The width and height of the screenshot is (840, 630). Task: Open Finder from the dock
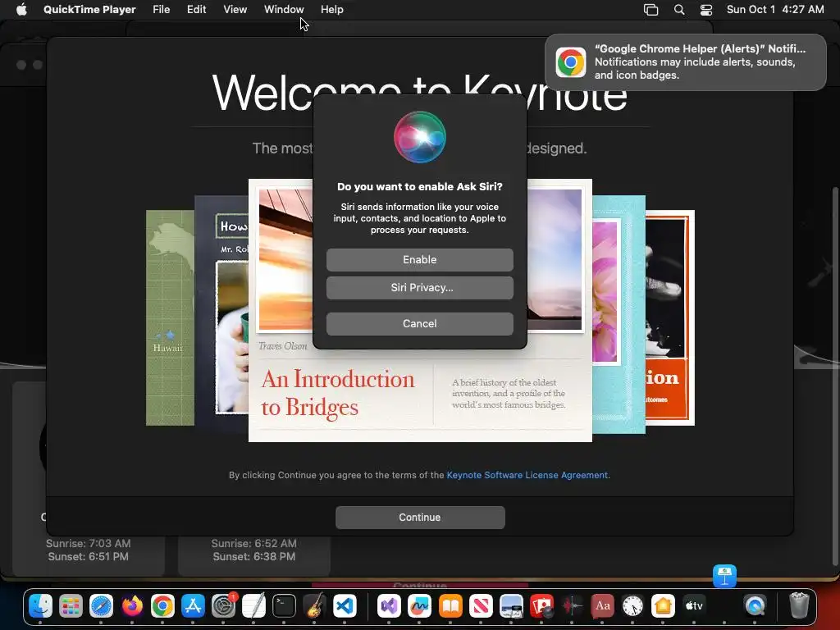coord(41,606)
